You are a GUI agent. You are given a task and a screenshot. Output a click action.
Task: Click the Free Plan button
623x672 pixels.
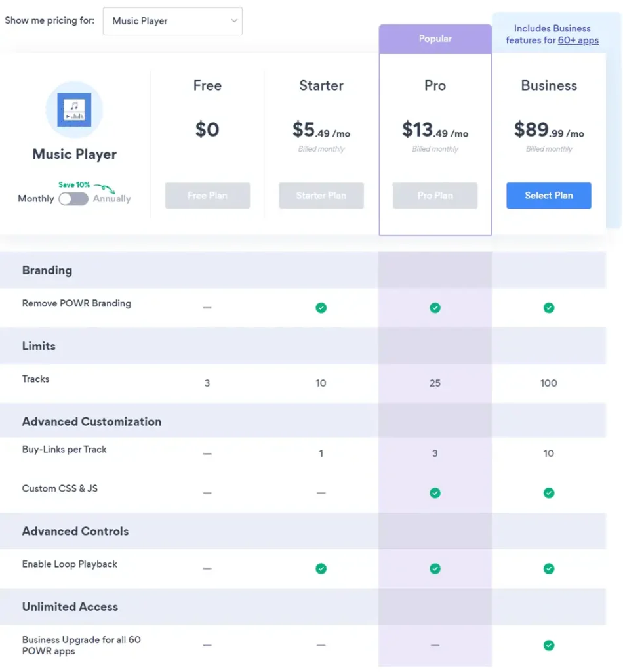(207, 196)
